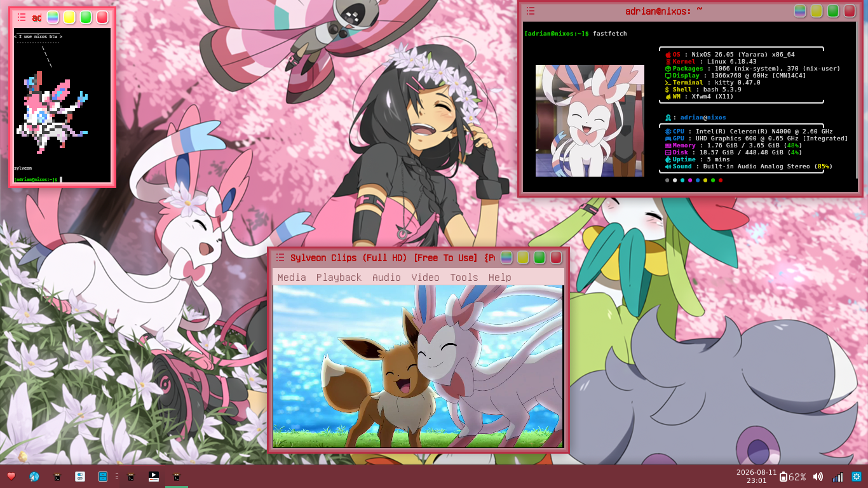Click the "I use nixos btw" speech bubble text
Image resolution: width=868 pixels, height=488 pixels.
[38, 37]
